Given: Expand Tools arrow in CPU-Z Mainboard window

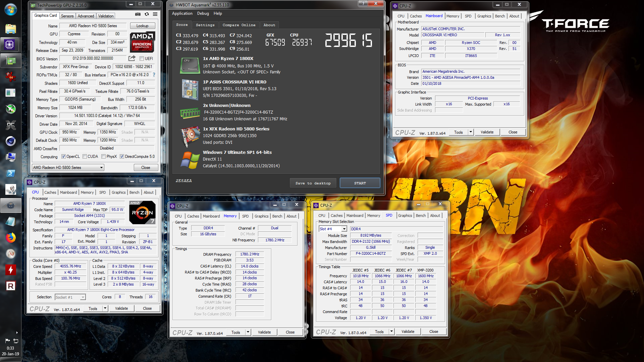Looking at the screenshot, I should point(471,132).
